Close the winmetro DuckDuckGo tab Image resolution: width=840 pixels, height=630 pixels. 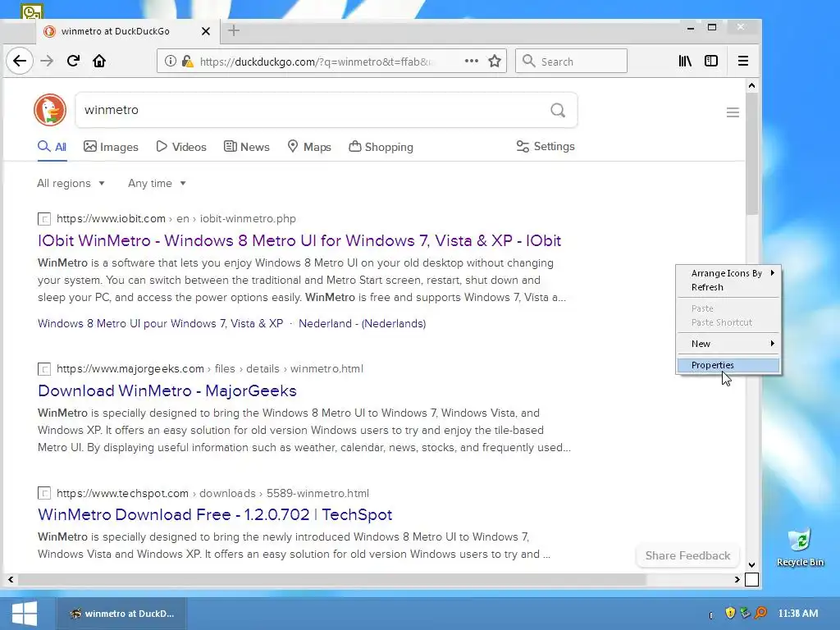coord(206,31)
